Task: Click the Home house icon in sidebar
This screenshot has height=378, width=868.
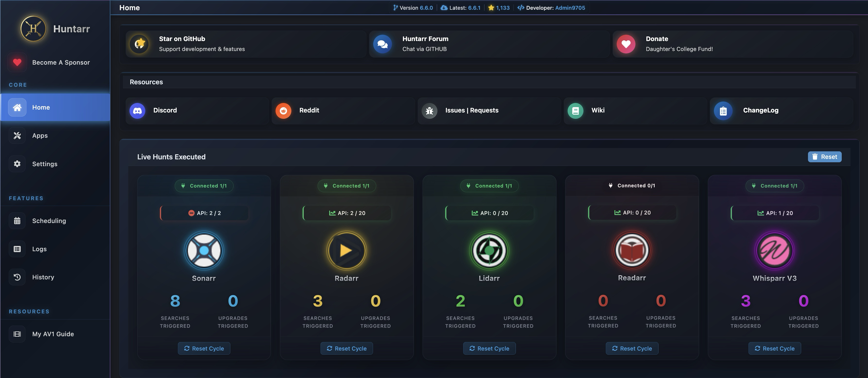Action: tap(17, 107)
